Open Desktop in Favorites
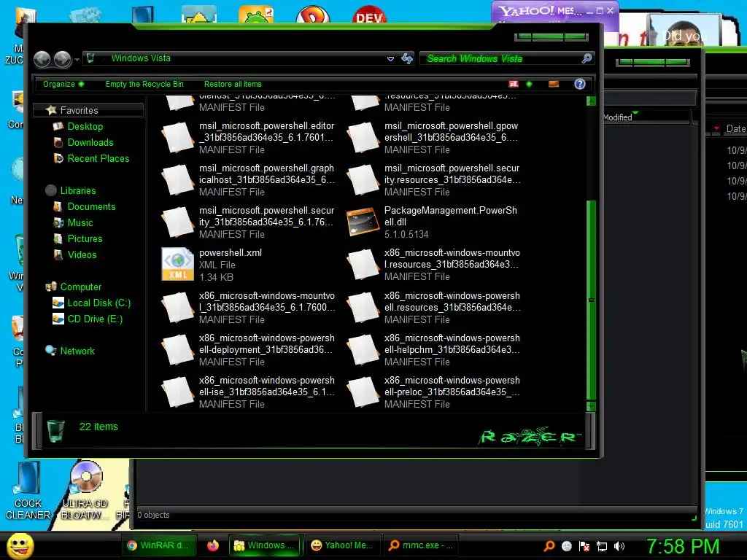The height and width of the screenshot is (560, 747). click(85, 126)
